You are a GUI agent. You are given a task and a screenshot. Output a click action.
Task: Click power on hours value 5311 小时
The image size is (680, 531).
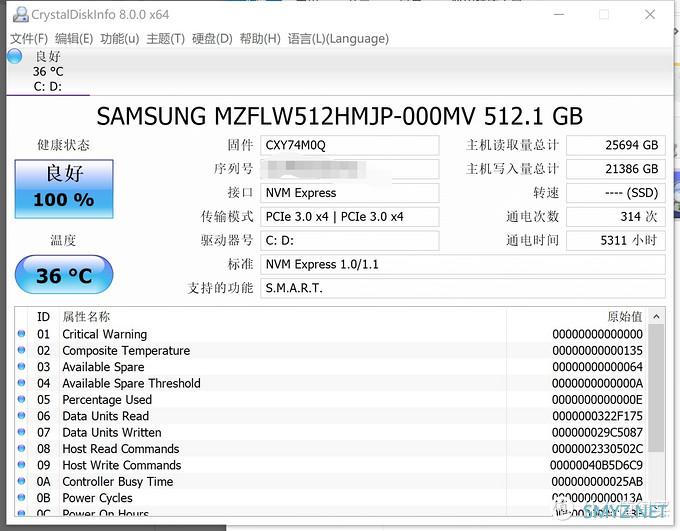[x=616, y=241]
